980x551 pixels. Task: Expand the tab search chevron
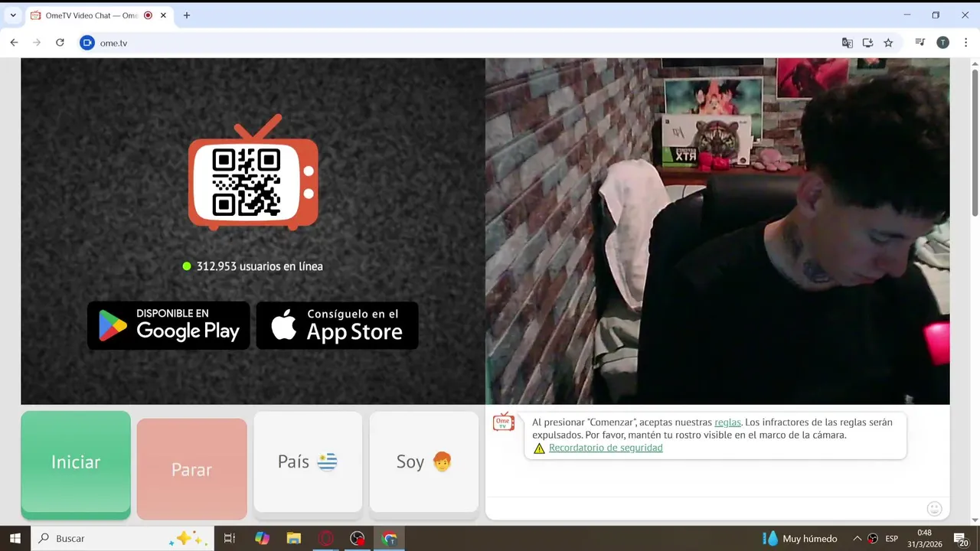tap(13, 15)
